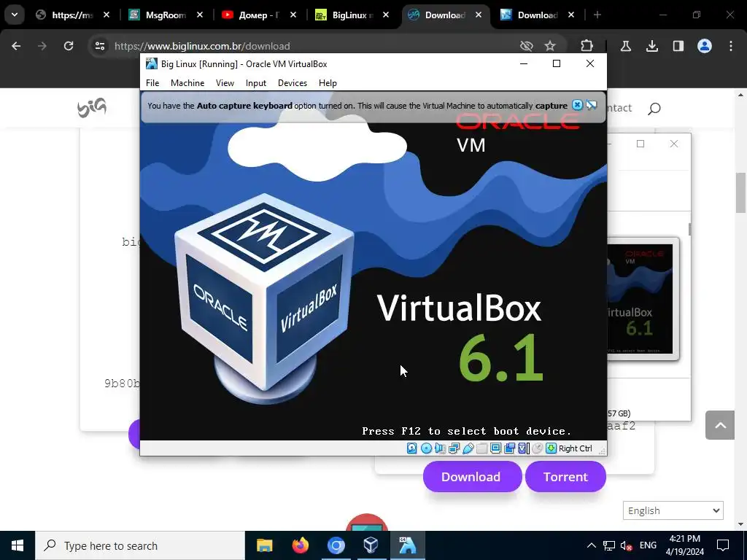Open the running VM taskbar icon
Screen dimensions: 747x560
pyautogui.click(x=408, y=545)
